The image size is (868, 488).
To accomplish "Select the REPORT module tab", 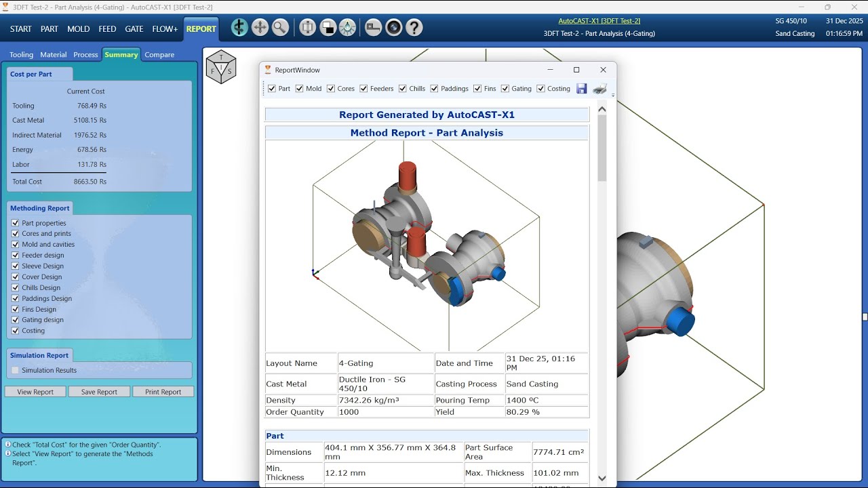I will tap(201, 29).
